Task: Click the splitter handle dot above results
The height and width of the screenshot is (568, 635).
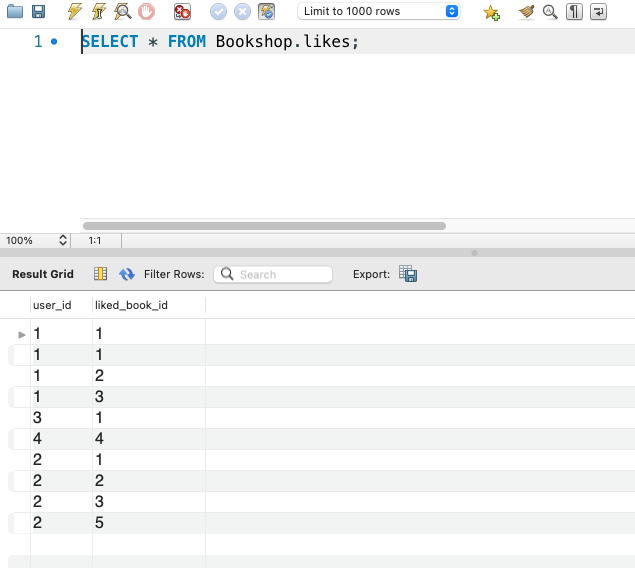Action: coord(474,253)
